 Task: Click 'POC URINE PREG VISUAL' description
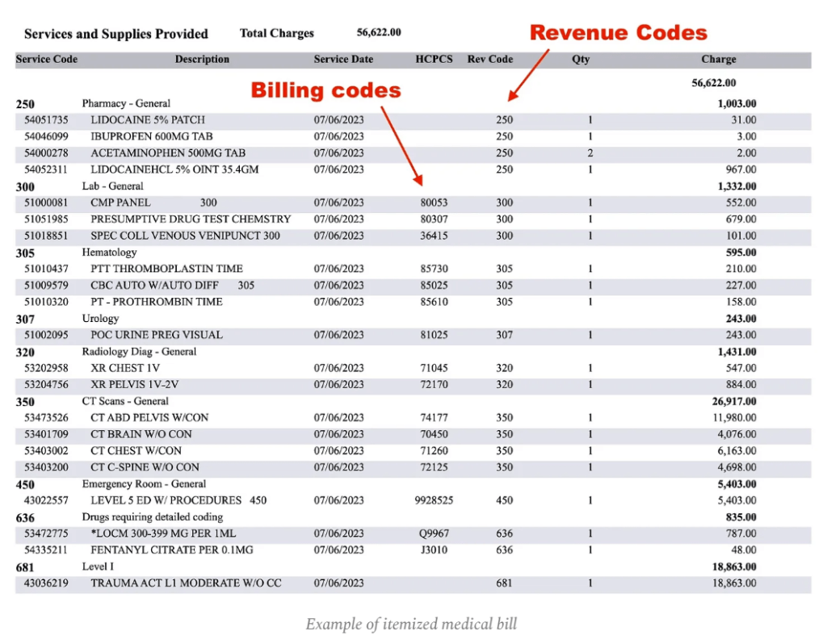click(157, 335)
